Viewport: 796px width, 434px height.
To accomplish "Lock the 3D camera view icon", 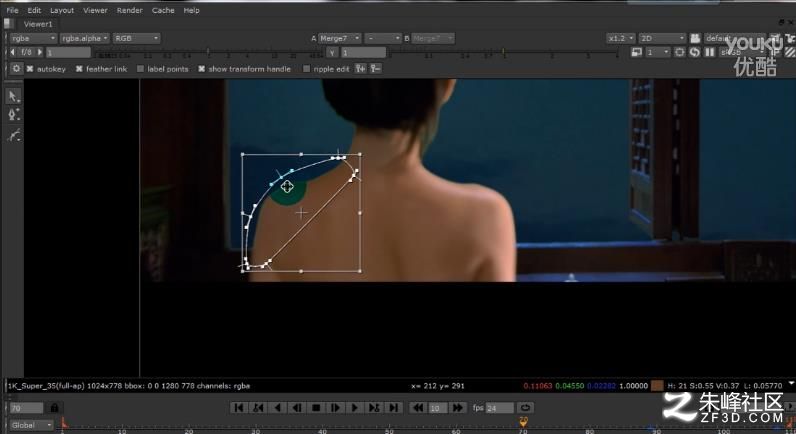I will point(695,39).
